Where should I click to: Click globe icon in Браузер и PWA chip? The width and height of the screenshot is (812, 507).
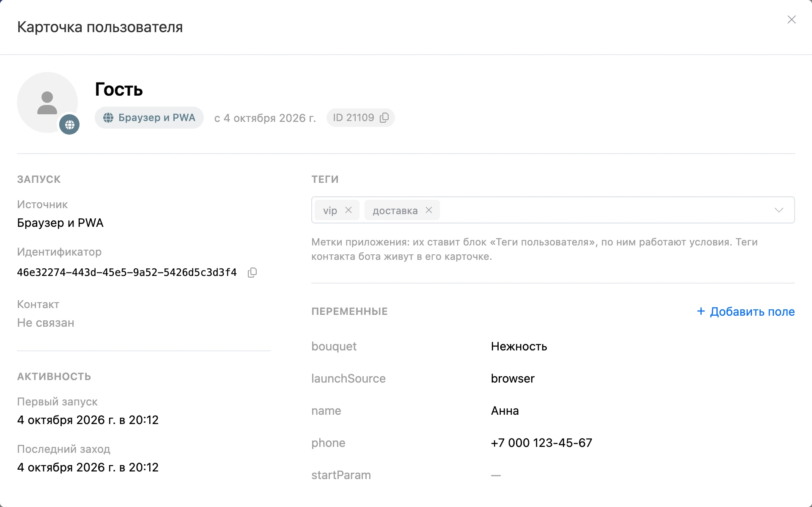(x=108, y=118)
